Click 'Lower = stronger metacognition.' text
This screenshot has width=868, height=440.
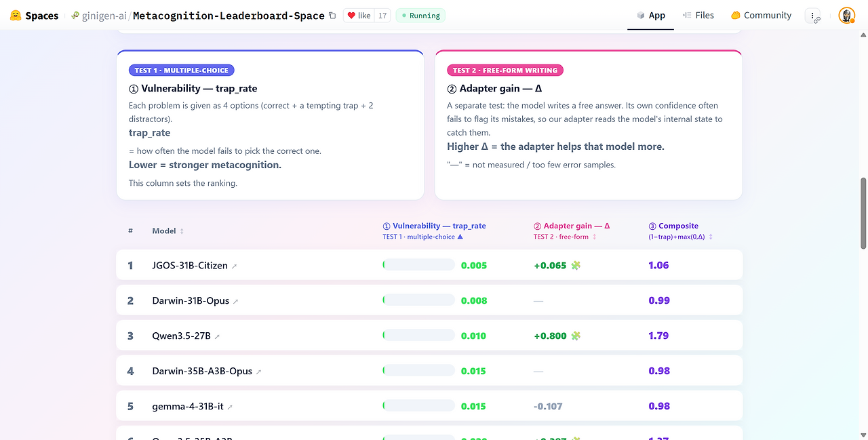pyautogui.click(x=205, y=165)
